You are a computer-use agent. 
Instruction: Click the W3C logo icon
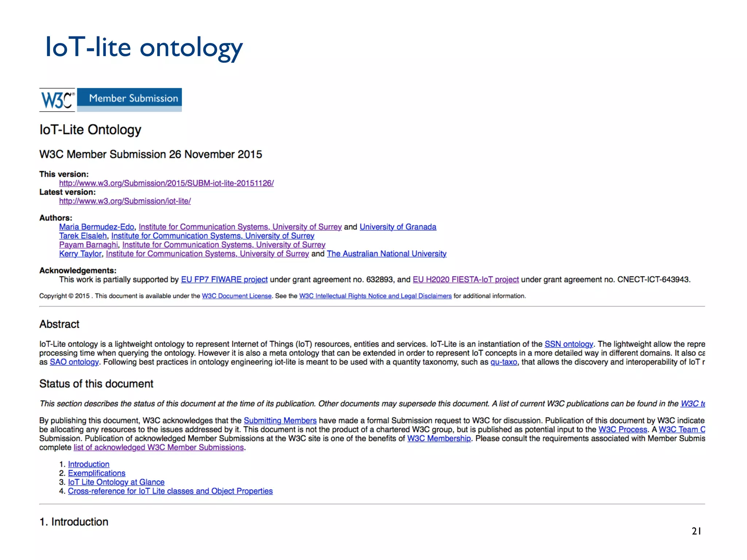click(x=57, y=100)
